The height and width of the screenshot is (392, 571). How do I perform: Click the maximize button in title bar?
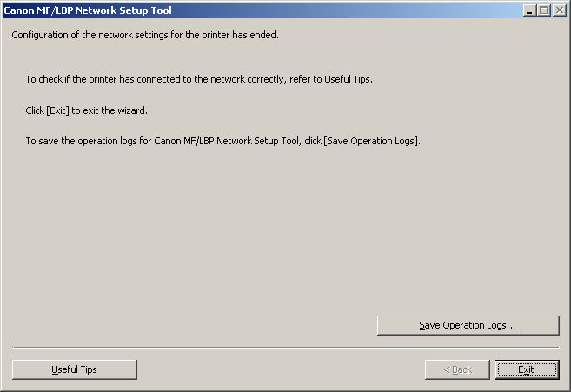click(544, 10)
